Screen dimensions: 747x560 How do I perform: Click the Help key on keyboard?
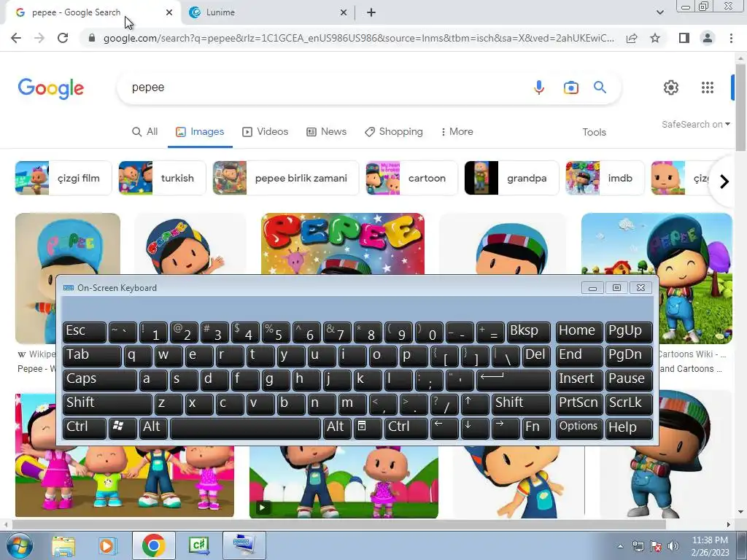629,427
